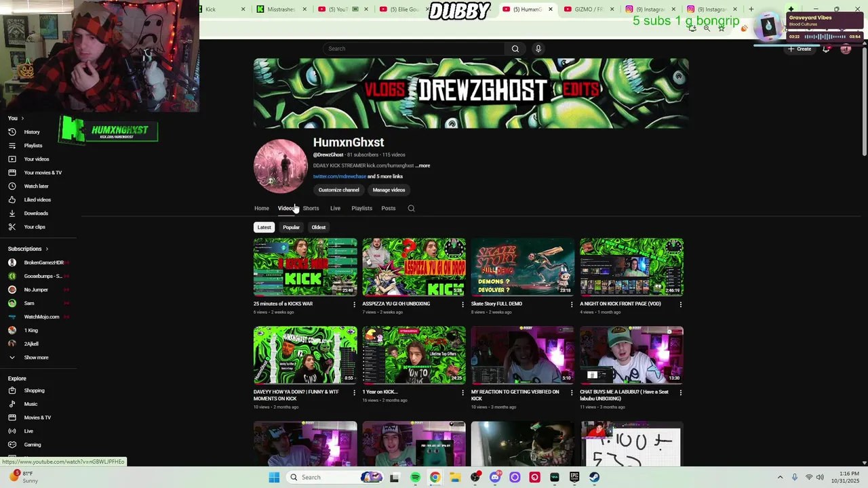Open the Watch later list

pos(36,186)
